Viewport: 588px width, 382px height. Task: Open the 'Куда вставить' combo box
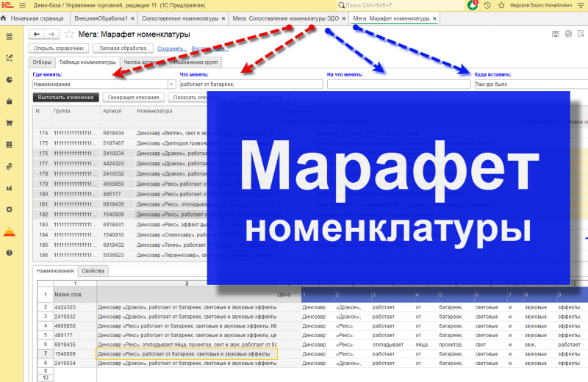tap(531, 84)
